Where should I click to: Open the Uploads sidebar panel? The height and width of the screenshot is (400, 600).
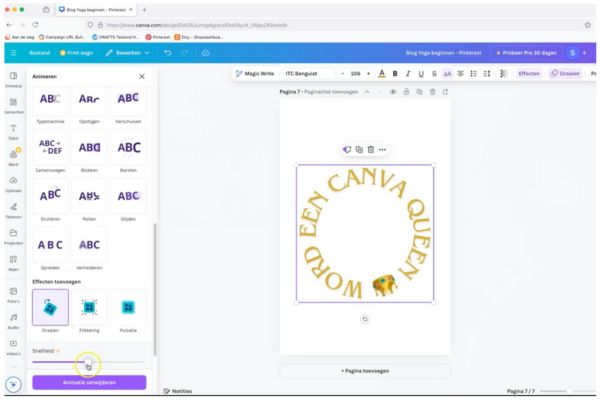tap(13, 184)
